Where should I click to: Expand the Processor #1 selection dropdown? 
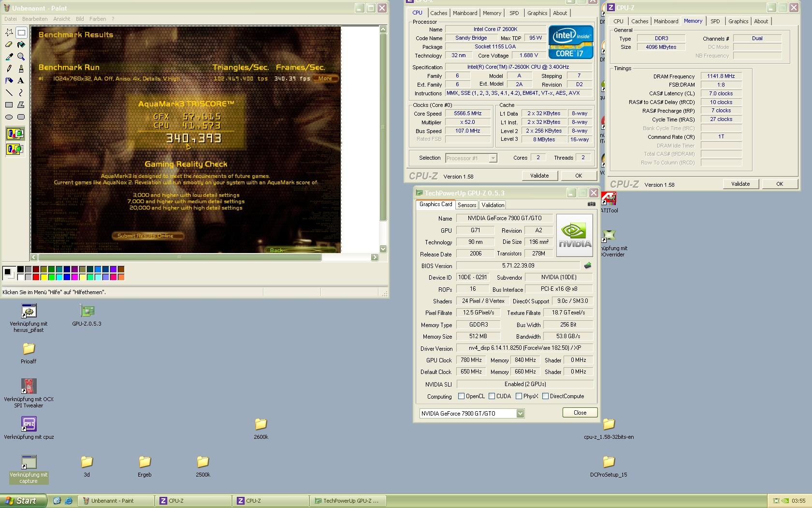[x=493, y=158]
